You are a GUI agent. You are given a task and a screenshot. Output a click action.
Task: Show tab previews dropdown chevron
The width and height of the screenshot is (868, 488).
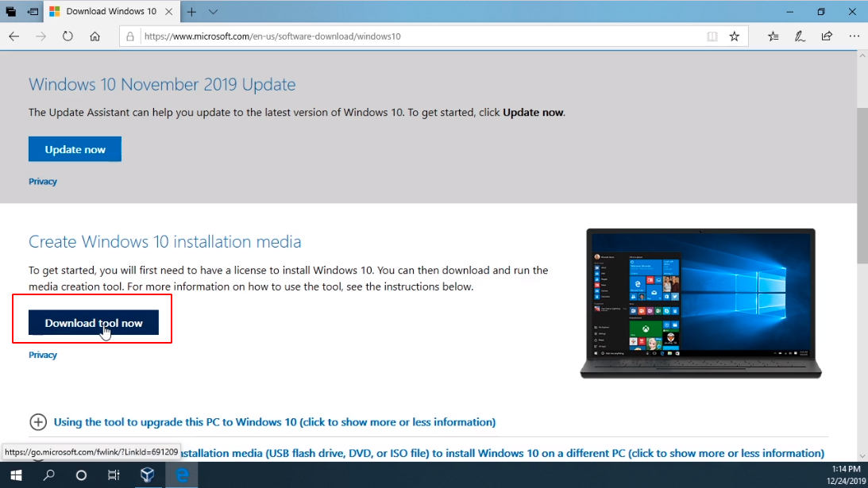point(213,12)
